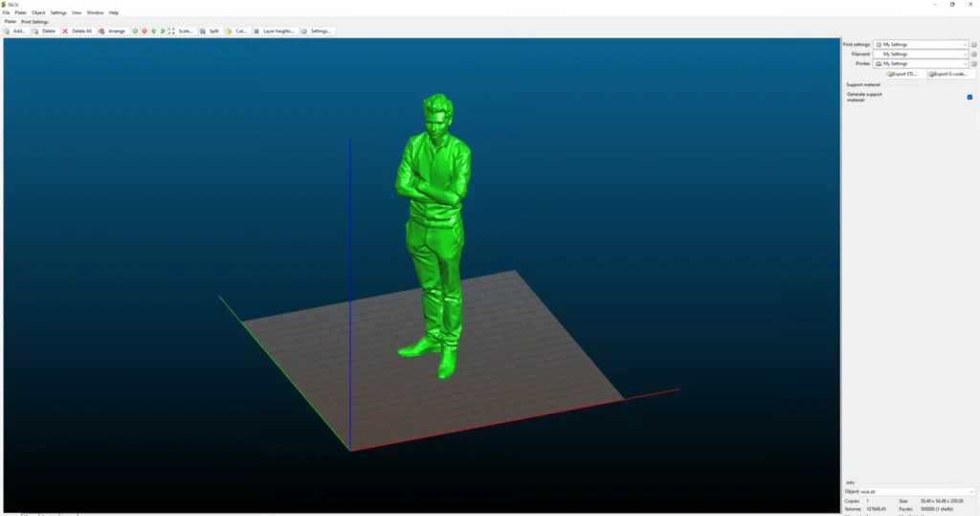Click the Export G-code button
This screenshot has width=980, height=516.
click(948, 74)
